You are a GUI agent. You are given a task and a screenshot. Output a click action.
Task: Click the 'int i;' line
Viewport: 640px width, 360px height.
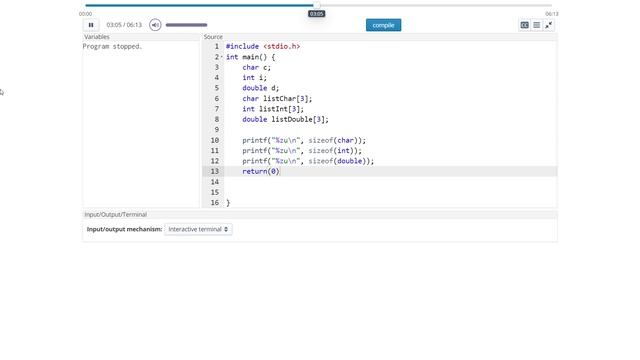coord(254,78)
